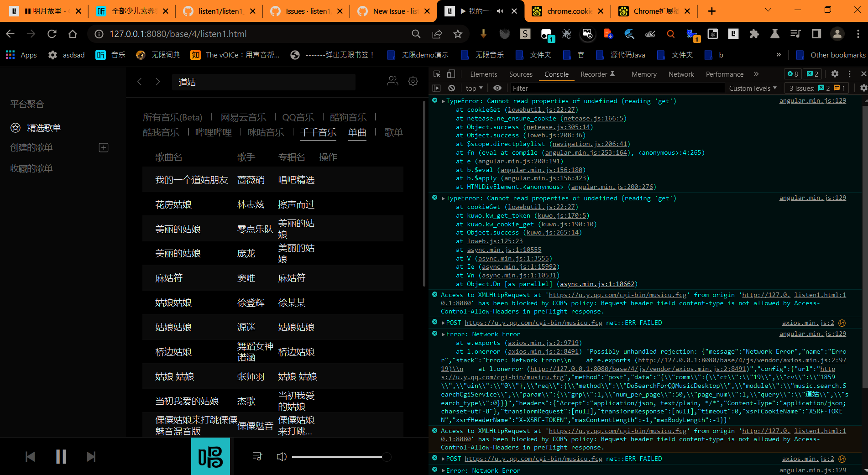Adjust the volume slider
Screen dimensions: 868x475
[341, 457]
